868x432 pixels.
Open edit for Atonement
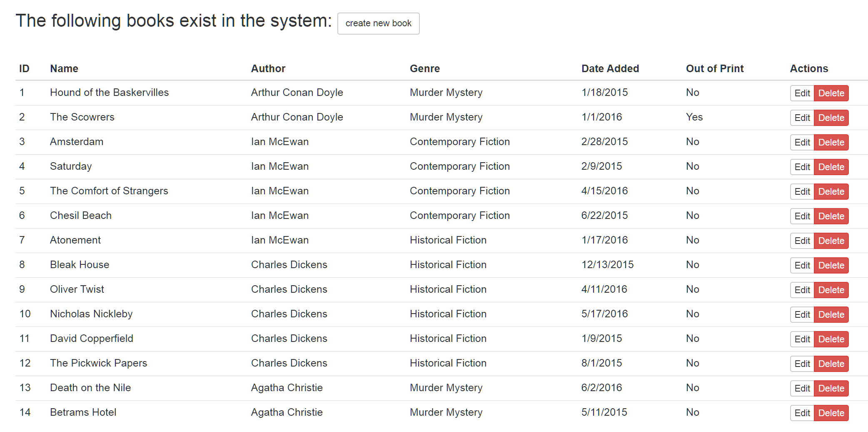click(802, 241)
